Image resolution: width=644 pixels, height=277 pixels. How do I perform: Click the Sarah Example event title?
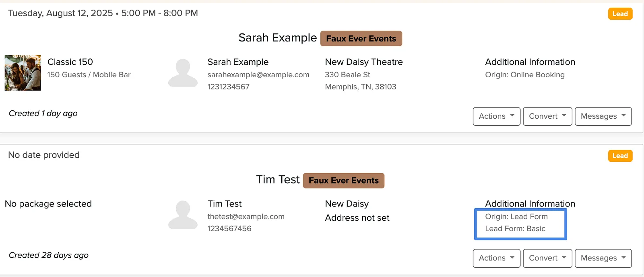tap(278, 38)
